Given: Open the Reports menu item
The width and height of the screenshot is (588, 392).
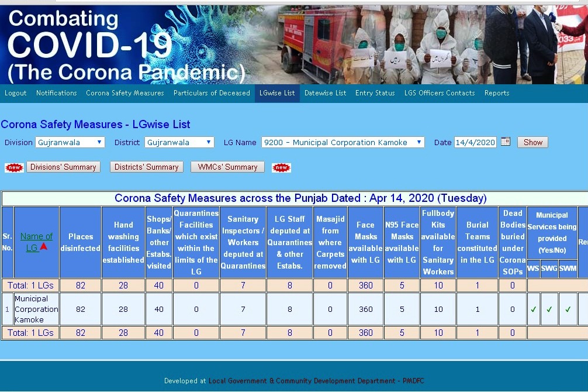Looking at the screenshot, I should pyautogui.click(x=496, y=93).
